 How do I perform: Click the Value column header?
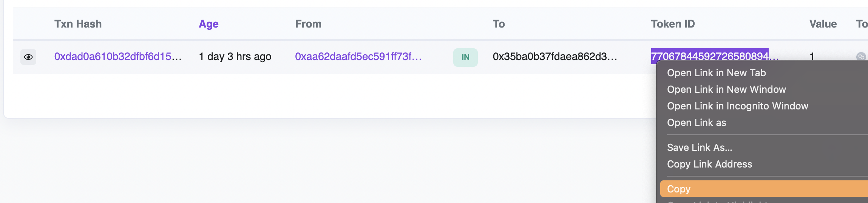[823, 24]
